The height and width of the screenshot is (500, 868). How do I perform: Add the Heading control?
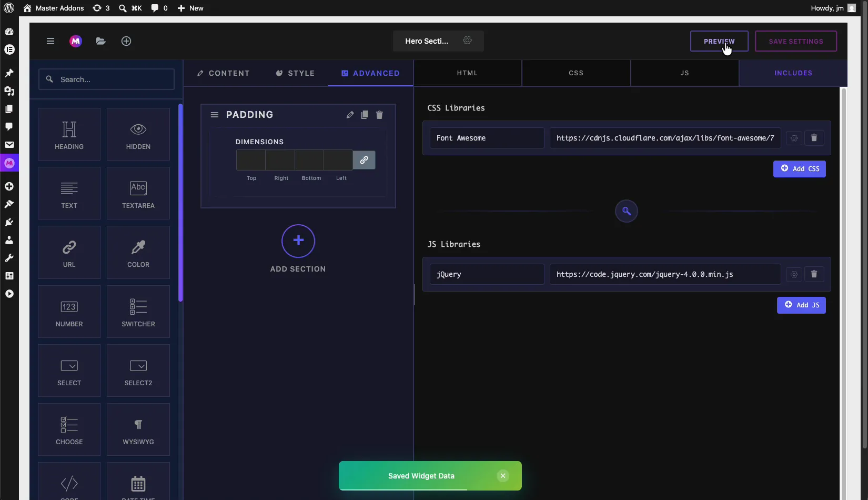tap(69, 134)
